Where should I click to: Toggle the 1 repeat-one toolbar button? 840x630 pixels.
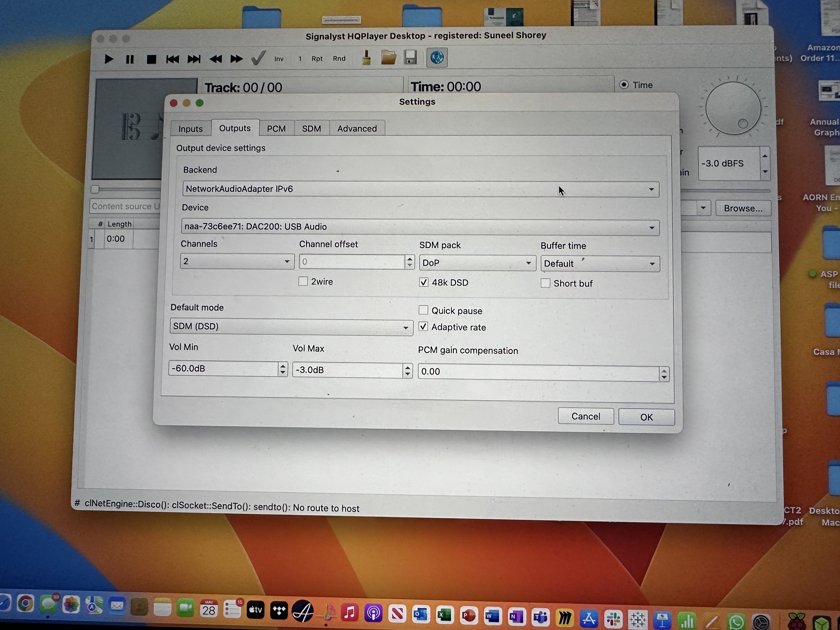coord(300,59)
